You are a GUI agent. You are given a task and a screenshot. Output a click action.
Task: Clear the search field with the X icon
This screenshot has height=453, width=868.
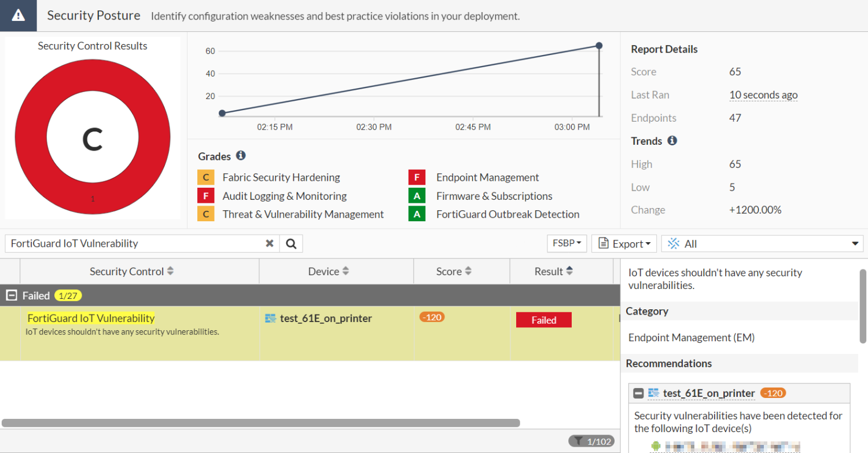click(269, 244)
